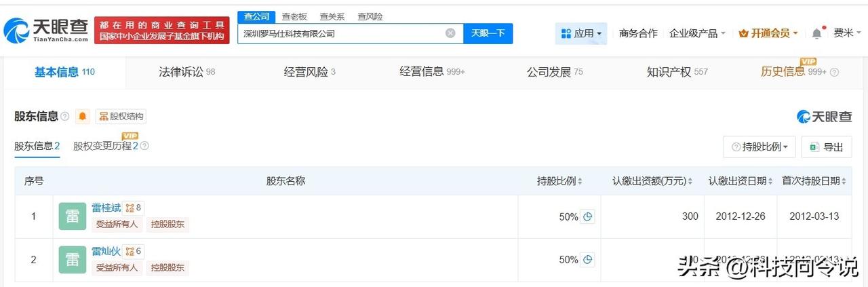Screen dimensions: 868x287
Task: Sort by 认缴出资额(万元) column
Action: (x=652, y=181)
